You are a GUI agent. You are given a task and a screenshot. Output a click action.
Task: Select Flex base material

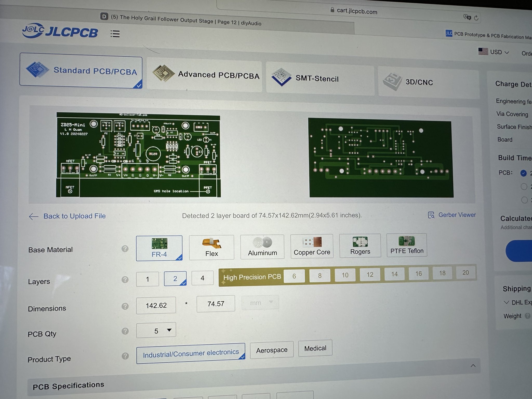[x=211, y=247]
